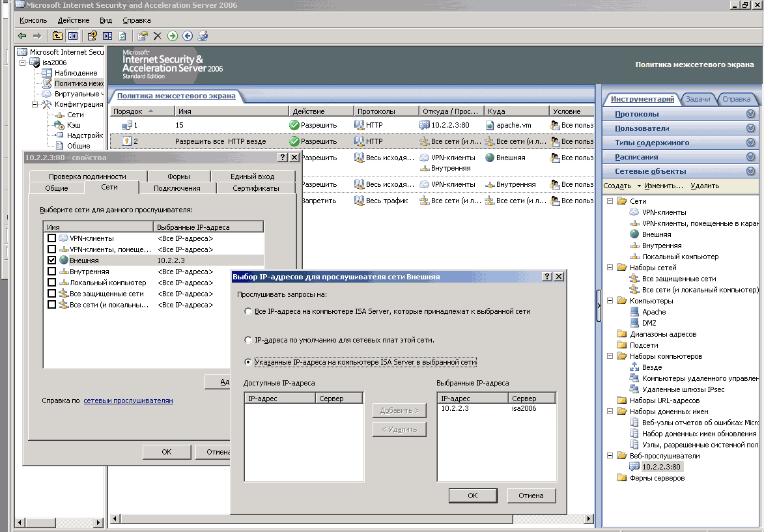Viewport: 764px width, 532px height.
Task: Click OK in the 10.2.2.3:80 properties dialog
Action: [167, 452]
